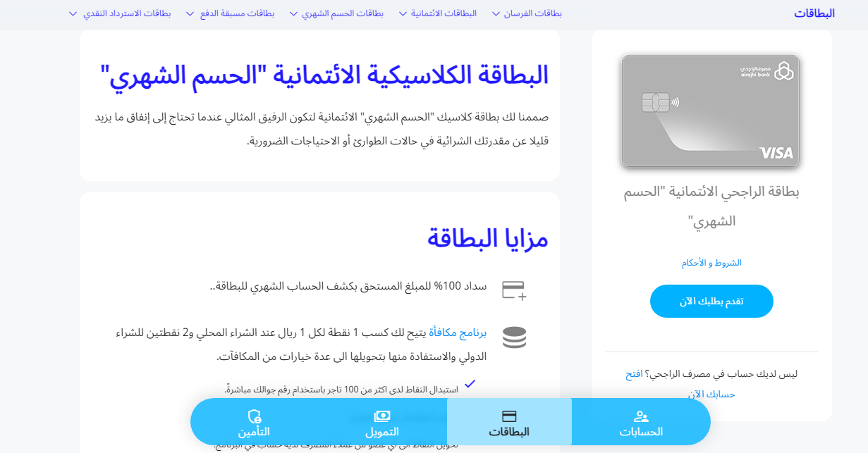
Task: Click the Al Rajhi Visa card image
Action: pyautogui.click(x=711, y=111)
